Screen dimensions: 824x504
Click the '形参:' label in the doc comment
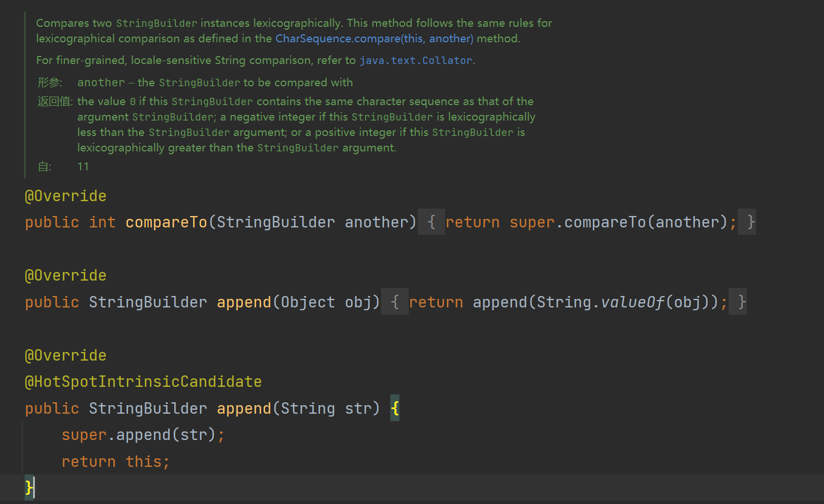tap(50, 83)
